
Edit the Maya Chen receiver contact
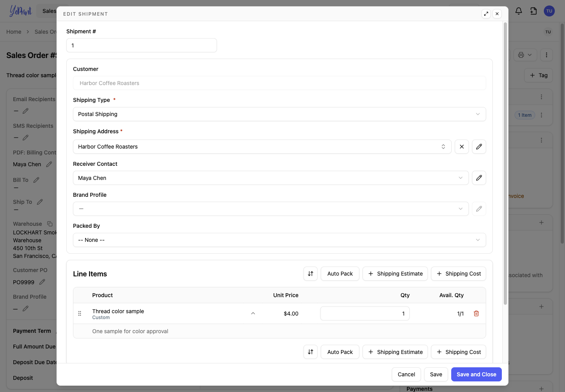(479, 178)
